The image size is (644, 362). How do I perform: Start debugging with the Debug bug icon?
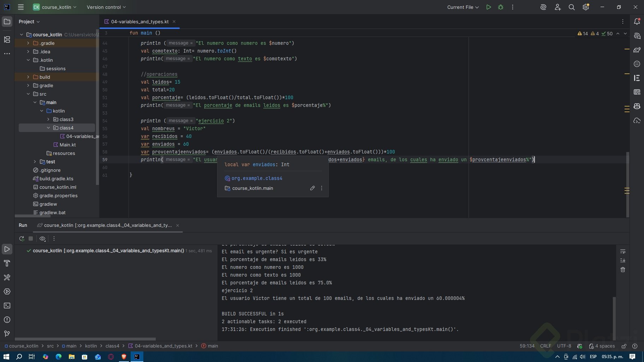tap(501, 7)
